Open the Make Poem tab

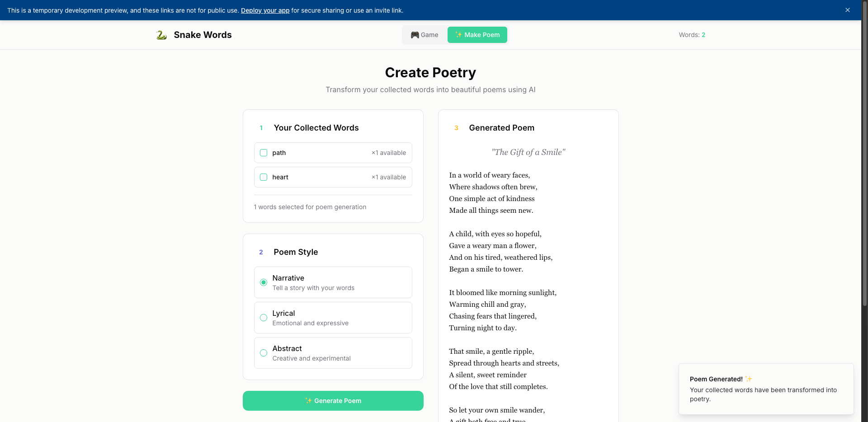coord(477,35)
